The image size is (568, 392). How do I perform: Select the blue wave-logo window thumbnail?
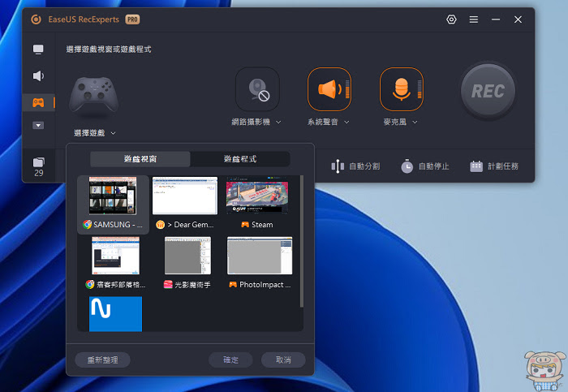[x=115, y=314]
